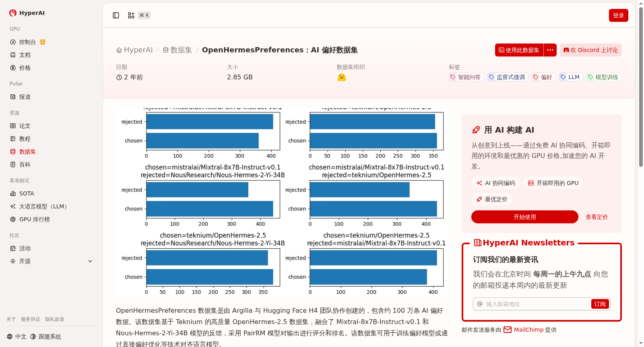Click the 服务协议 footer link
Viewport: 644px width, 347px height.
tap(31, 319)
